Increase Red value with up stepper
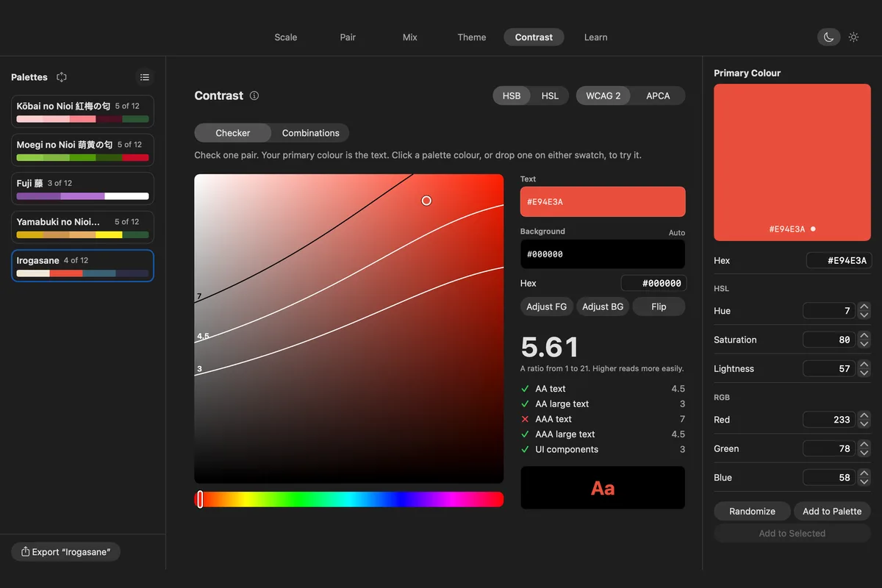The image size is (882, 588). pyautogui.click(x=864, y=415)
